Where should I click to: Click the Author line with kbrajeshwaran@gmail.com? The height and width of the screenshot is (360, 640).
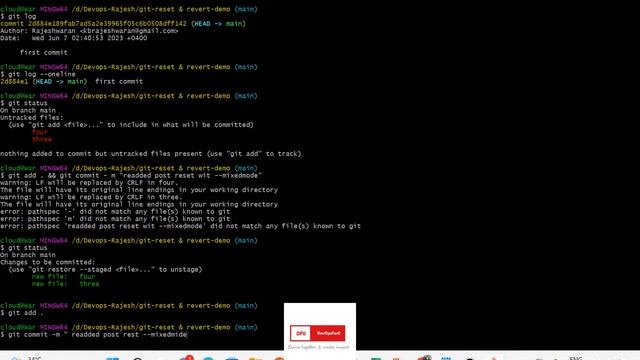(x=89, y=31)
